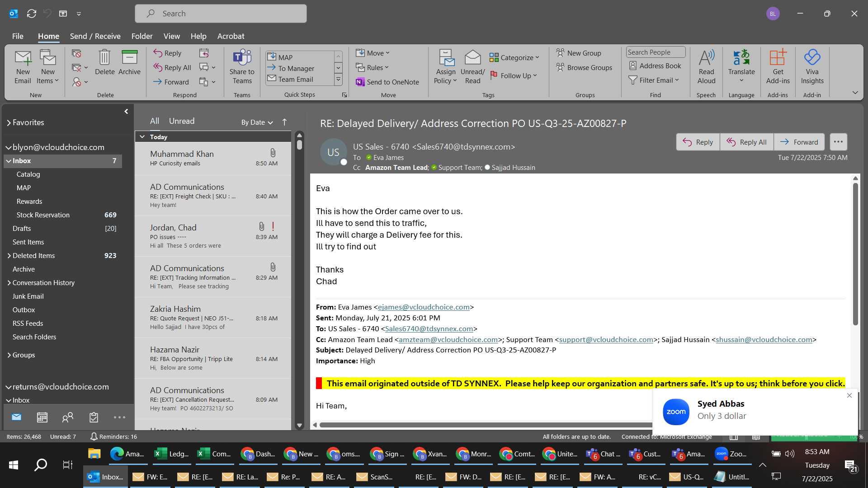868x488 pixels.
Task: Click Get Add-ins
Action: click(778, 67)
